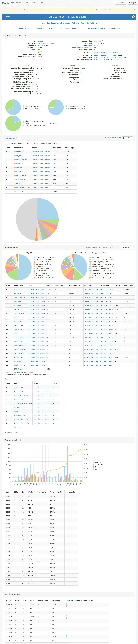Open the Top editors Download dropdown
Viewport: 138px width, 644px height.
click(x=128, y=247)
